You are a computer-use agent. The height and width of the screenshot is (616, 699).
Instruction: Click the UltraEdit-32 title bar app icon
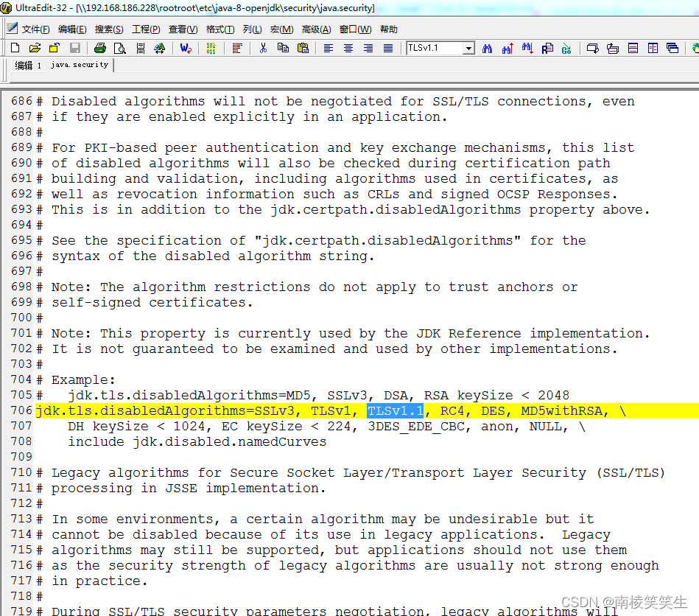[6, 7]
